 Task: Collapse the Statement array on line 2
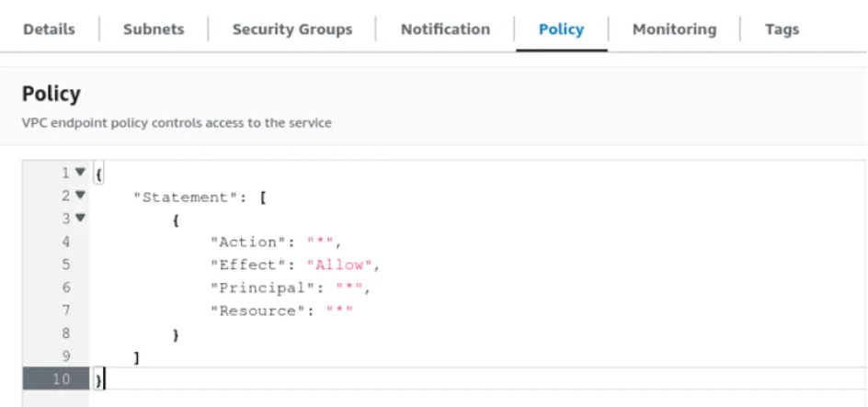[x=80, y=196]
